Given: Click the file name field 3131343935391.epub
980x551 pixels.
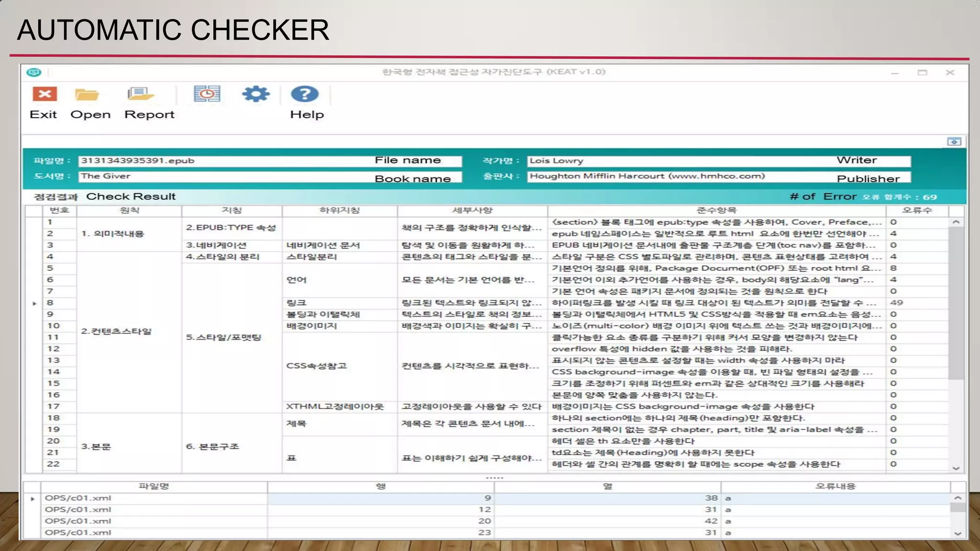Looking at the screenshot, I should (x=270, y=161).
